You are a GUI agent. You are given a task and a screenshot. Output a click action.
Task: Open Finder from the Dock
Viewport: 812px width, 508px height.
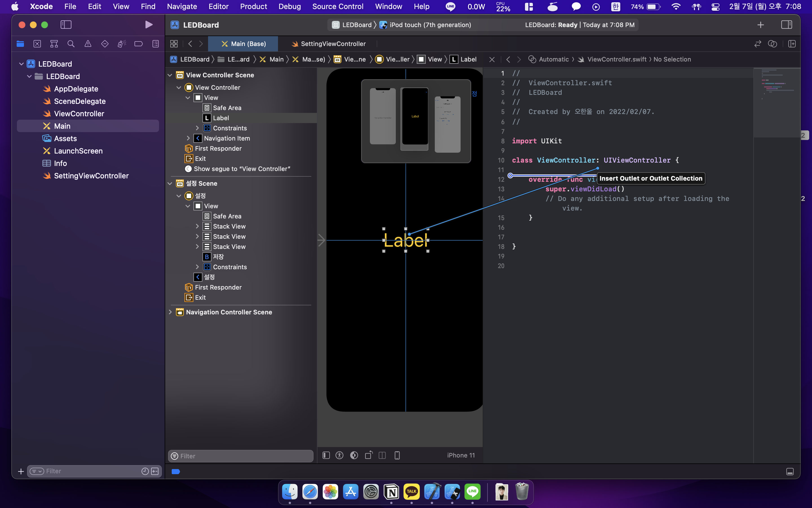tap(290, 492)
